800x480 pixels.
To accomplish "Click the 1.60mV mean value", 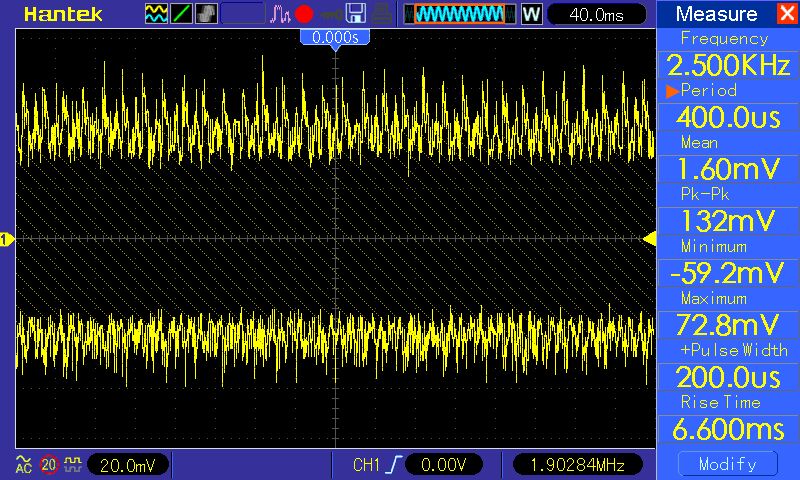I will [728, 169].
